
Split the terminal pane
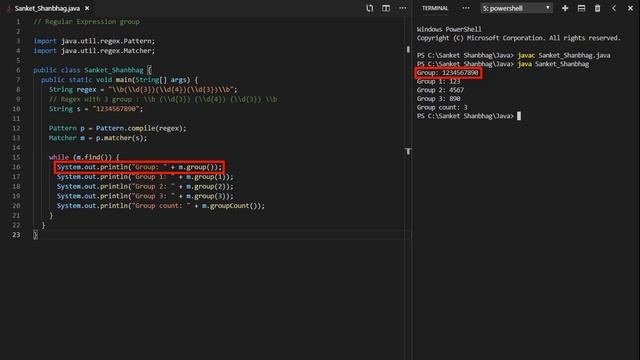581,8
